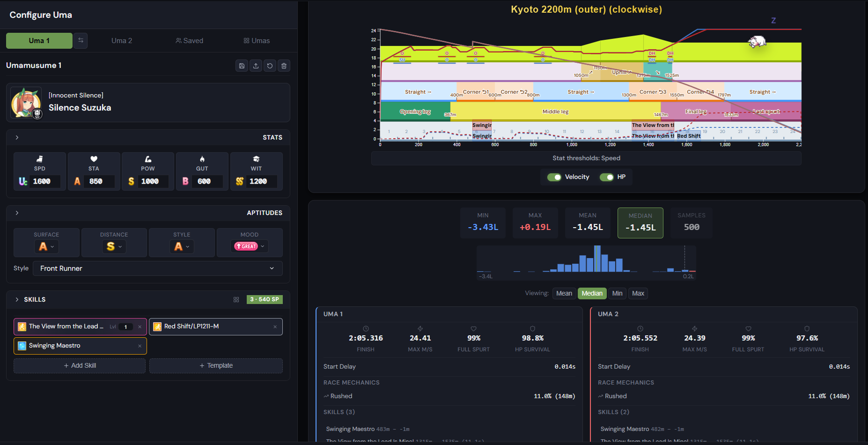Image resolution: width=868 pixels, height=445 pixels.
Task: Click the SPD stat value field
Action: (45, 181)
